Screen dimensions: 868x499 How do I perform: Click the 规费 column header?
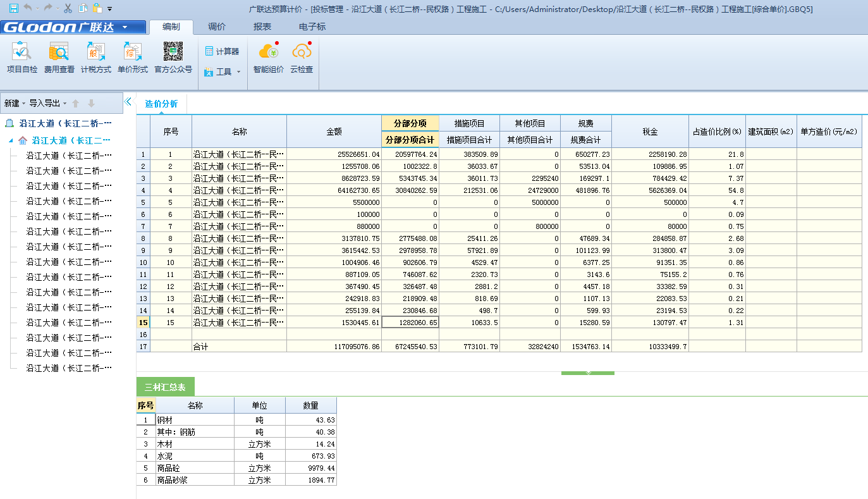[x=586, y=123]
